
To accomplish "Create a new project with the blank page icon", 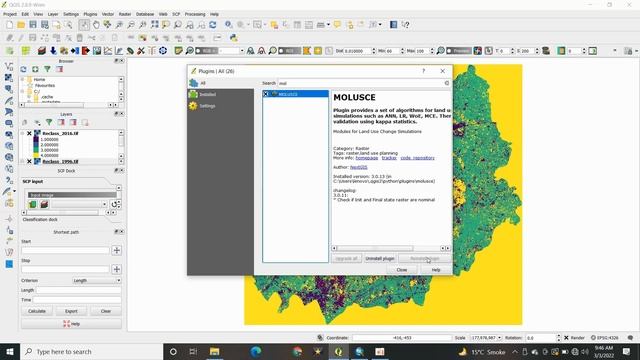I will [x=9, y=25].
